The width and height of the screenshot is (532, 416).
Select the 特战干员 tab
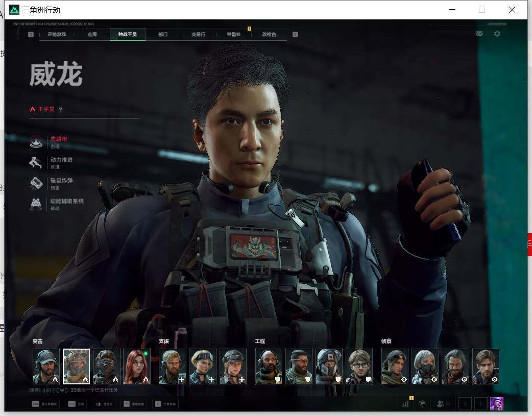coord(128,34)
